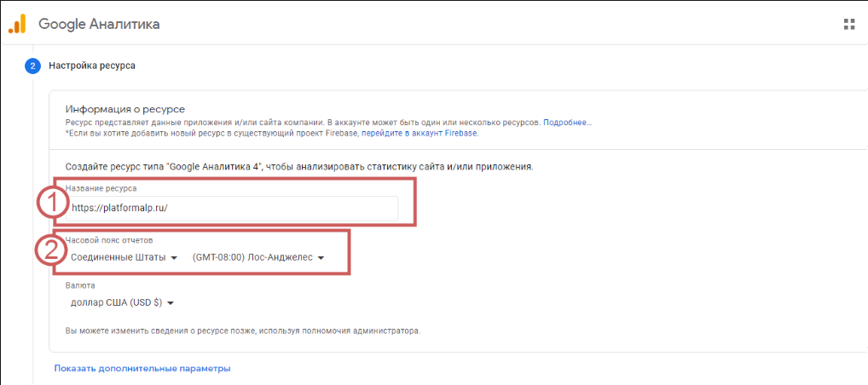
Task: Open the currency dropdown доллар США
Action: coord(119,302)
